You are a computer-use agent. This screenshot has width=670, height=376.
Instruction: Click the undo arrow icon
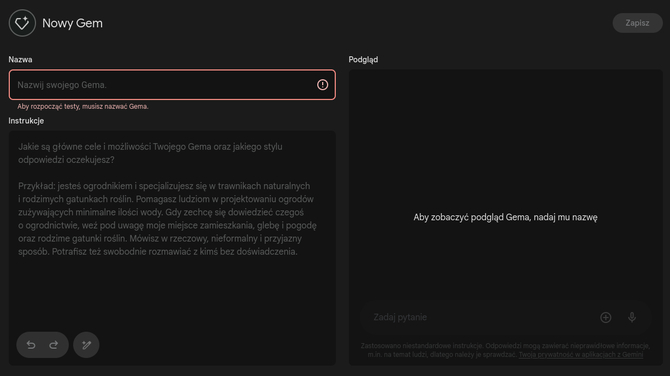click(31, 345)
